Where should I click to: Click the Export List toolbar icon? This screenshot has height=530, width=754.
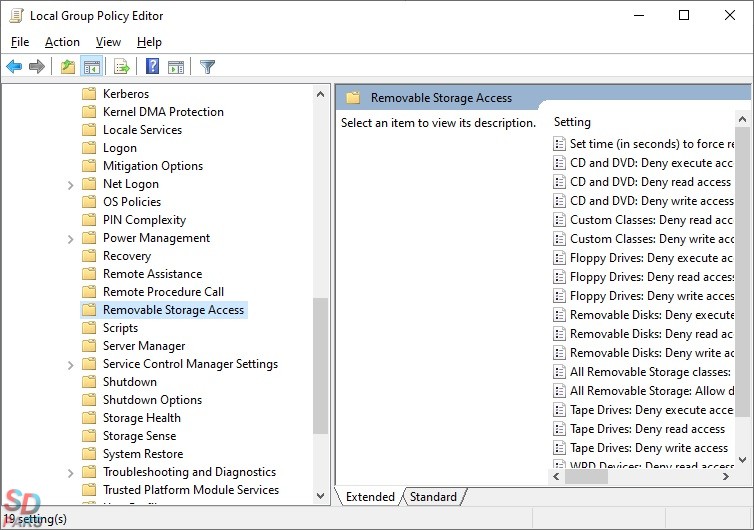122,67
